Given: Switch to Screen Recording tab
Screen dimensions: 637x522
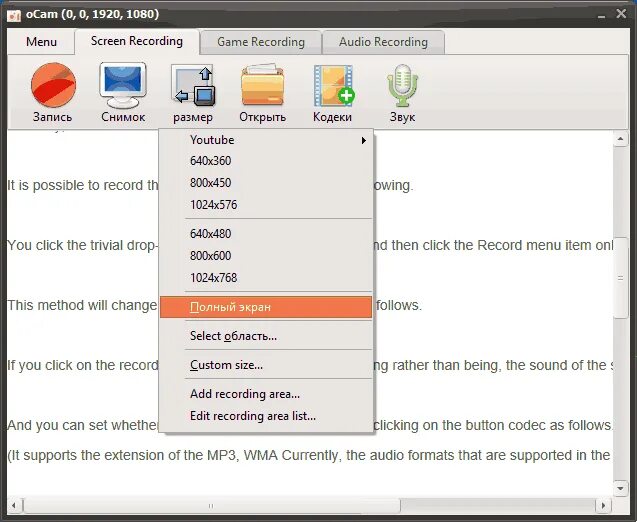Looking at the screenshot, I should tap(137, 41).
